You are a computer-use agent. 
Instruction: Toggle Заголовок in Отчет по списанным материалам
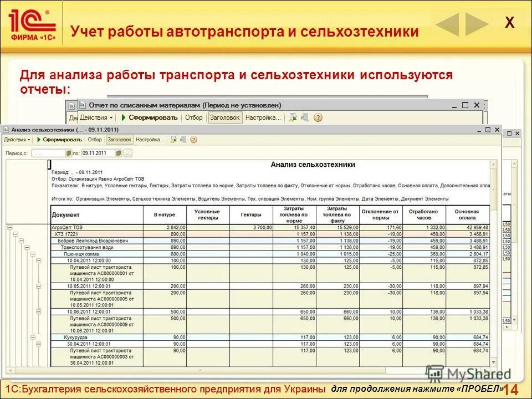pos(226,116)
